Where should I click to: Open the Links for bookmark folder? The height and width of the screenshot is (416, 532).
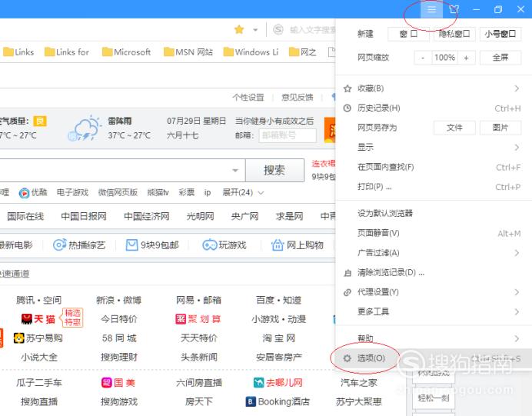pos(67,52)
